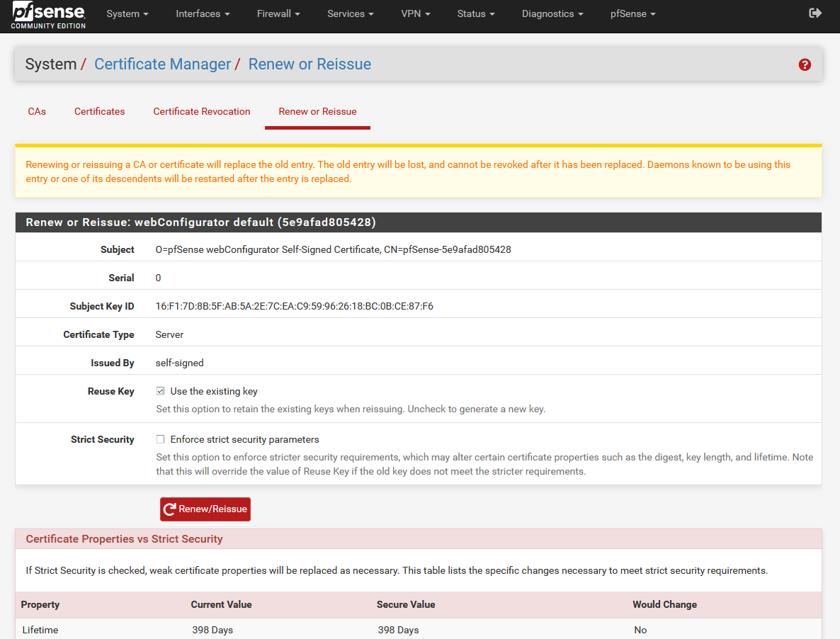Click the Certificate Properties vs Strict Security heading

click(x=124, y=539)
